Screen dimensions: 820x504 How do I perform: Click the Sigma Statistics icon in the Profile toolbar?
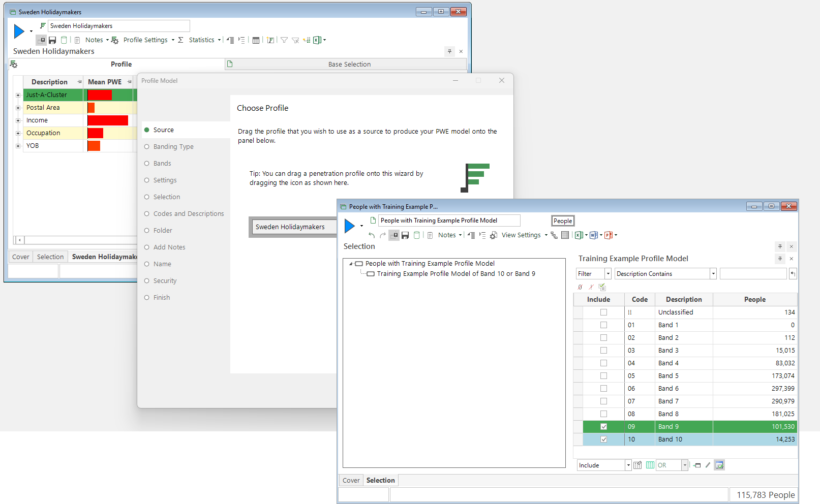tap(180, 40)
